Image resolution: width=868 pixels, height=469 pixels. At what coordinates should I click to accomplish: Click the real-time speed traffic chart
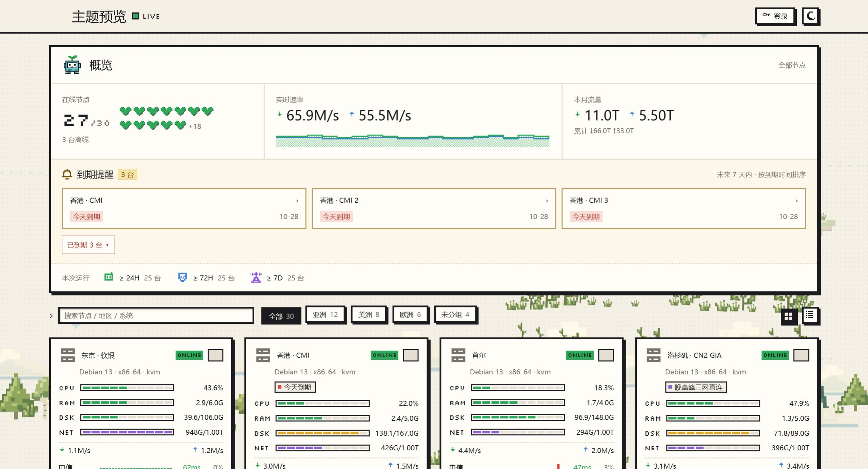click(413, 140)
